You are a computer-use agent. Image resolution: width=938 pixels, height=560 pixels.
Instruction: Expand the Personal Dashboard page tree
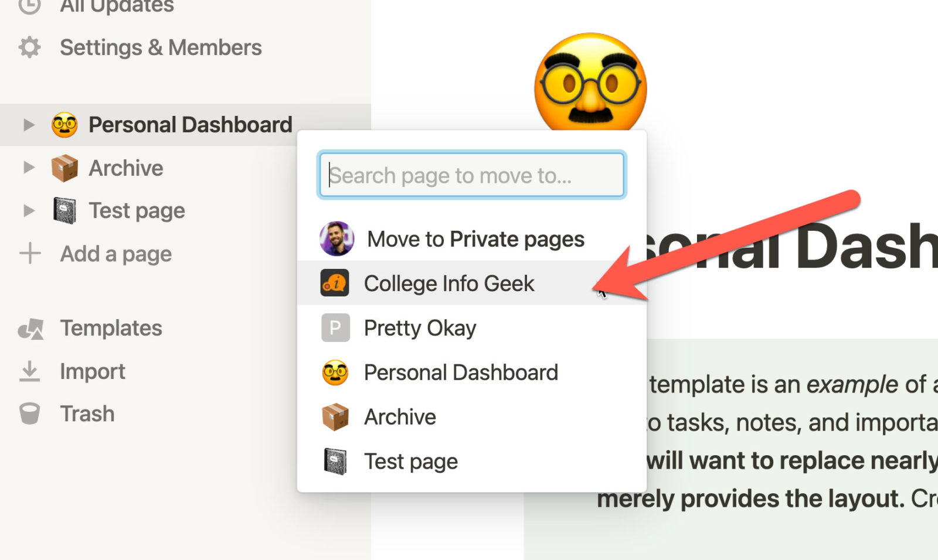[x=28, y=124]
